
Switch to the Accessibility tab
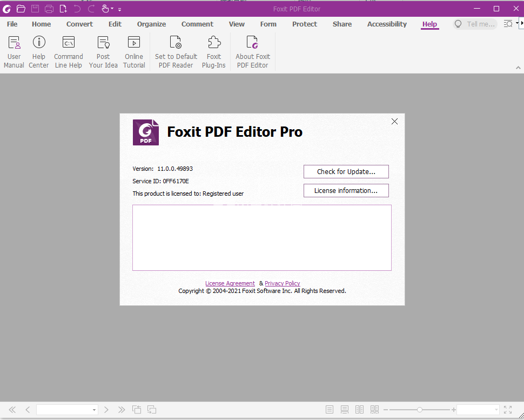click(x=387, y=24)
